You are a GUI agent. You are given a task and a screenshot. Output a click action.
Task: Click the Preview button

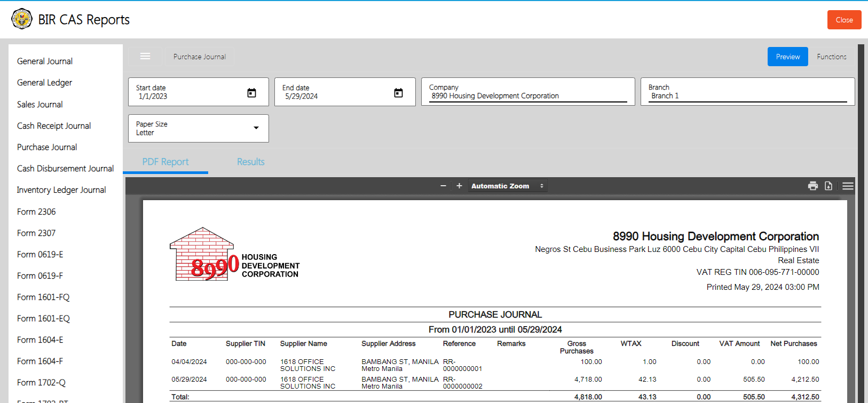pos(788,57)
